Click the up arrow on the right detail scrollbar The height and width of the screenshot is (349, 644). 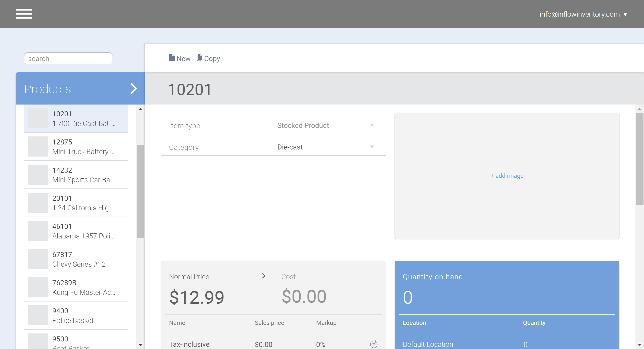click(639, 109)
